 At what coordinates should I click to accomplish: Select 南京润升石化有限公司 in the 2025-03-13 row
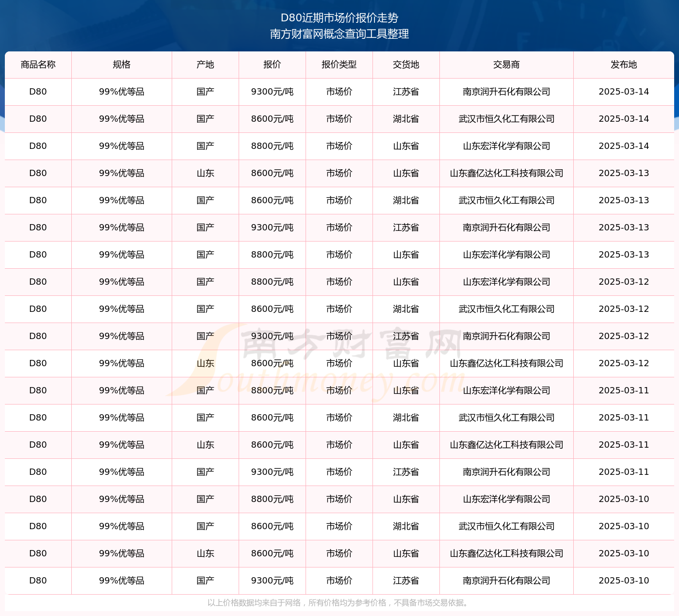(x=506, y=227)
